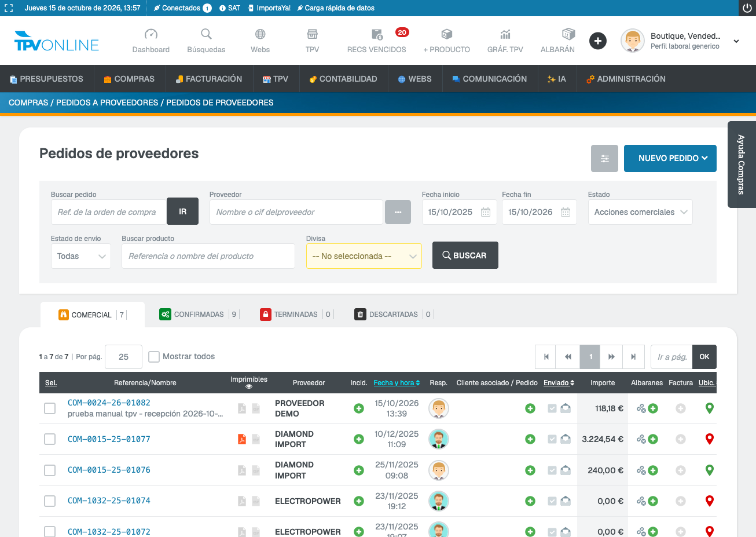The width and height of the screenshot is (756, 537).
Task: Open the TPV shop icon in header
Action: pos(313,34)
